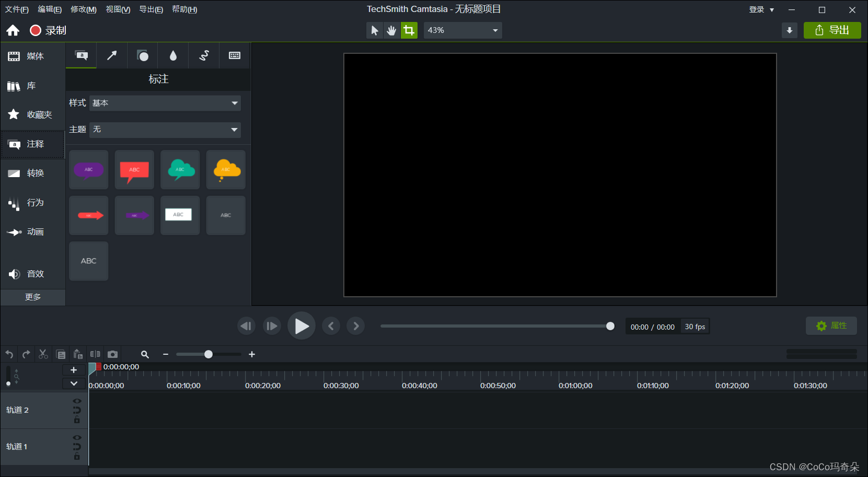Open the 视图 menu

point(118,9)
